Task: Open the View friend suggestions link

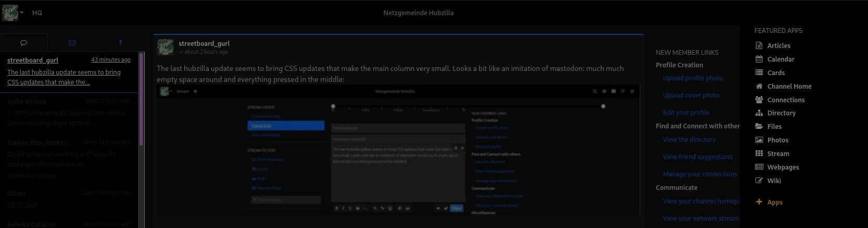Action: [x=697, y=157]
